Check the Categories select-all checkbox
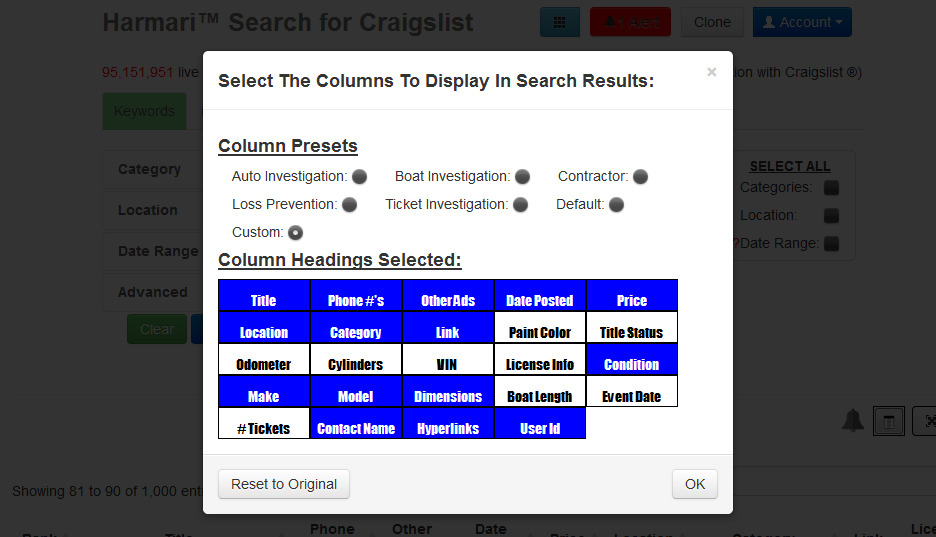The height and width of the screenshot is (537, 936). click(832, 188)
